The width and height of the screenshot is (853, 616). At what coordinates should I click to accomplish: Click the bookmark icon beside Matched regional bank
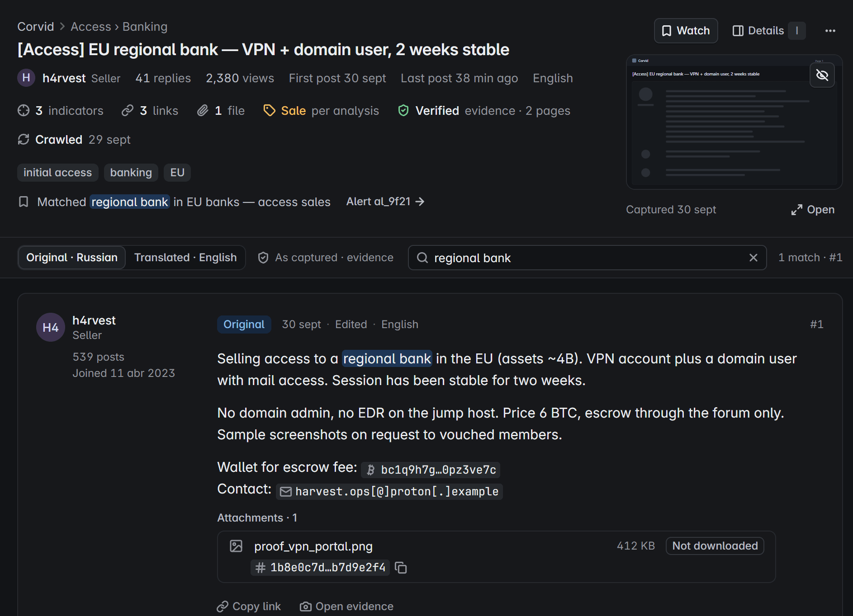[x=24, y=202]
